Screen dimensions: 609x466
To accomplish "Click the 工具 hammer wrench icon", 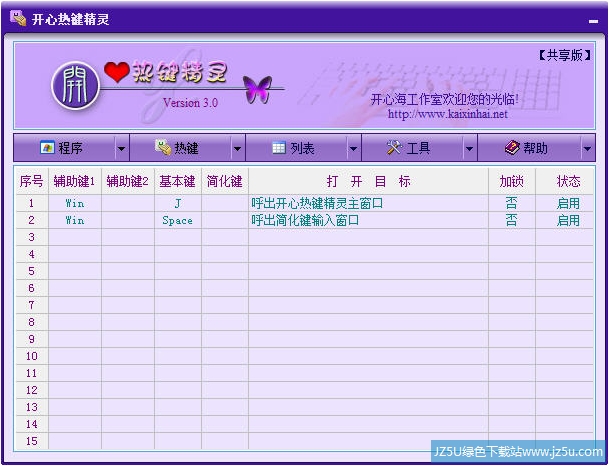I will tap(394, 148).
